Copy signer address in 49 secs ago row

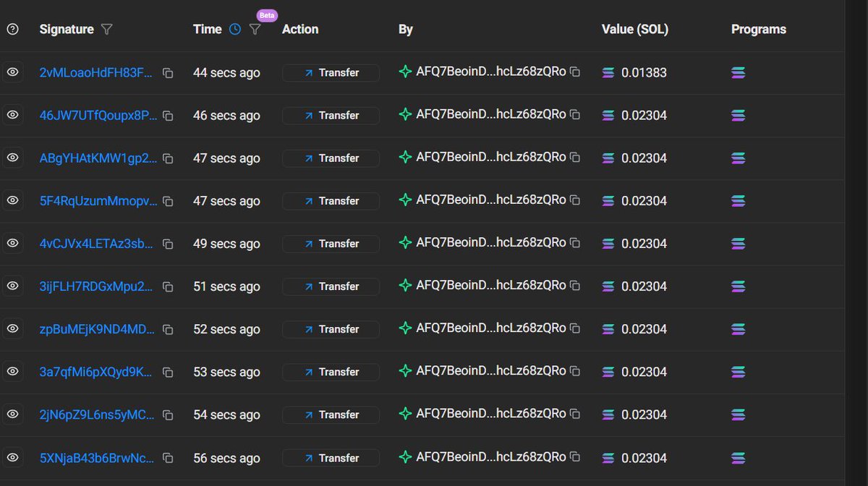[575, 242]
